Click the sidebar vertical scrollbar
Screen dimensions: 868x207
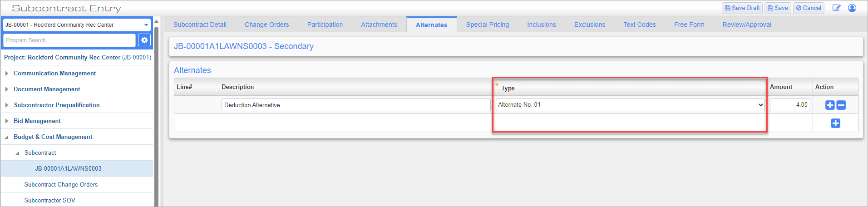click(156, 116)
